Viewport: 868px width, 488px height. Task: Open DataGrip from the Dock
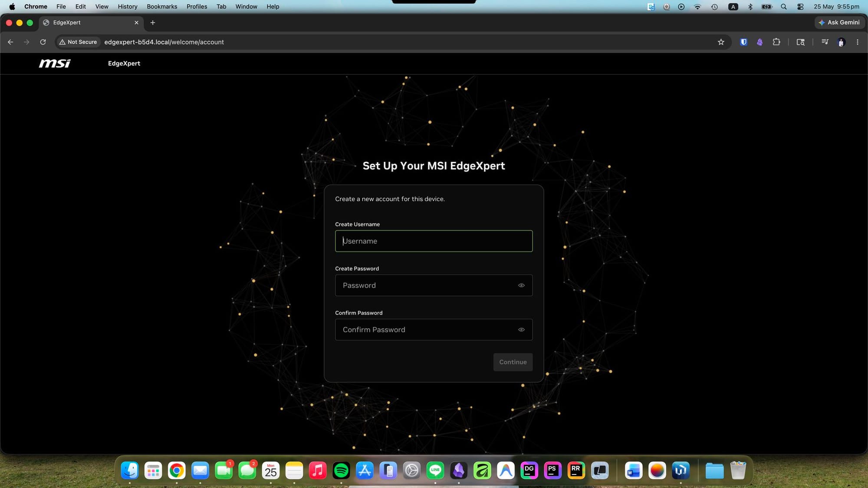coord(529,471)
